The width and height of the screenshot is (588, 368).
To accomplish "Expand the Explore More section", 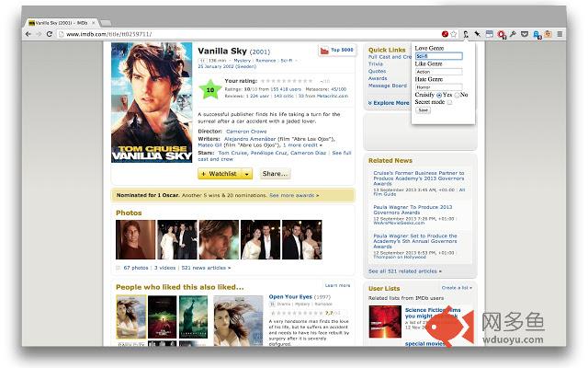I will (x=389, y=103).
